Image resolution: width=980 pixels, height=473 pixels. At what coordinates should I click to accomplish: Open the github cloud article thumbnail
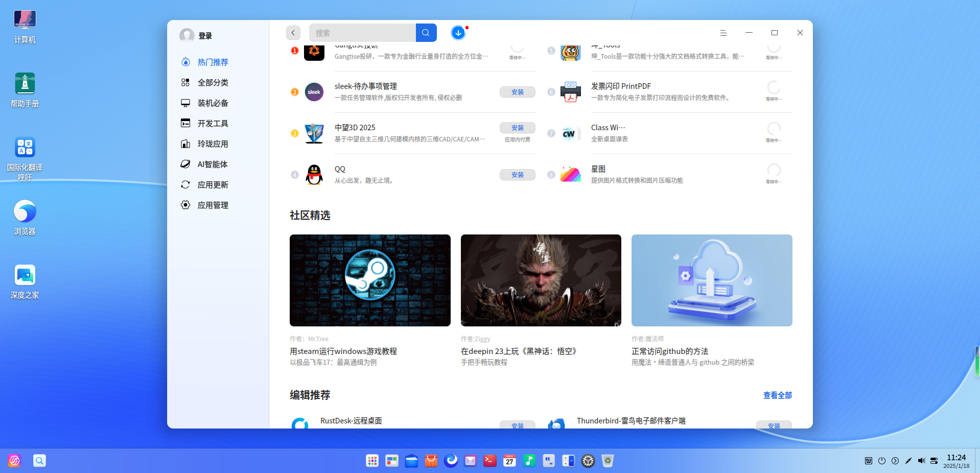(x=712, y=280)
